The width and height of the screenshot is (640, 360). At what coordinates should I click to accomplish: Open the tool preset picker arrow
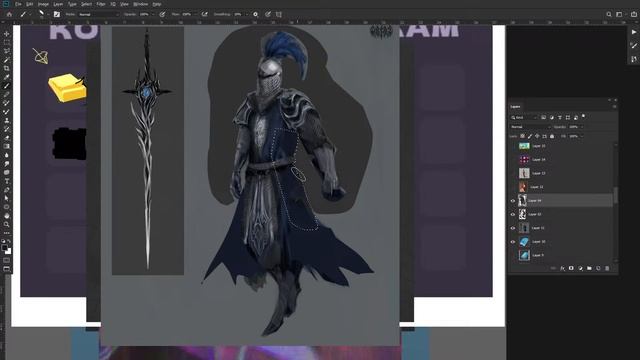(x=30, y=14)
